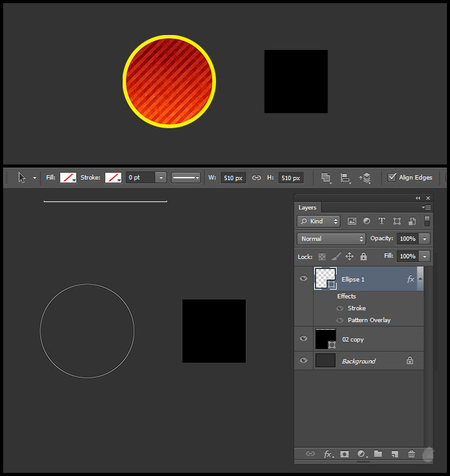The width and height of the screenshot is (450, 476).
Task: Hide the 02 copy layer
Action: click(x=304, y=338)
